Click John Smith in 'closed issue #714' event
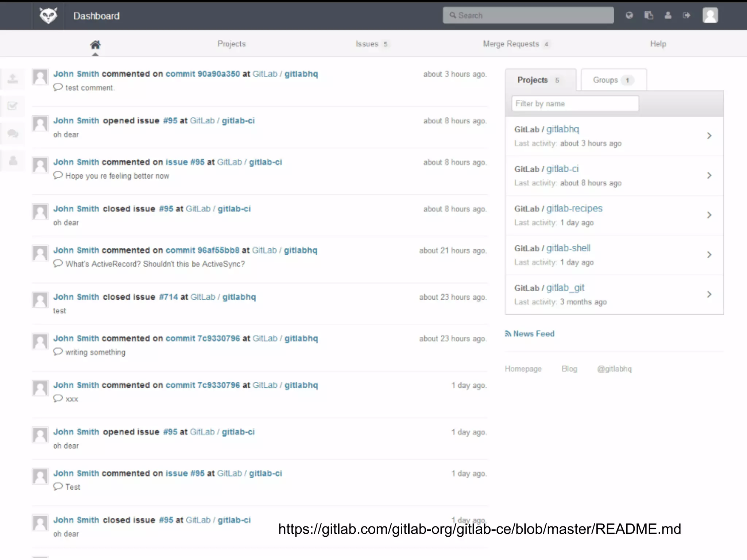This screenshot has height=560, width=747. tap(76, 297)
